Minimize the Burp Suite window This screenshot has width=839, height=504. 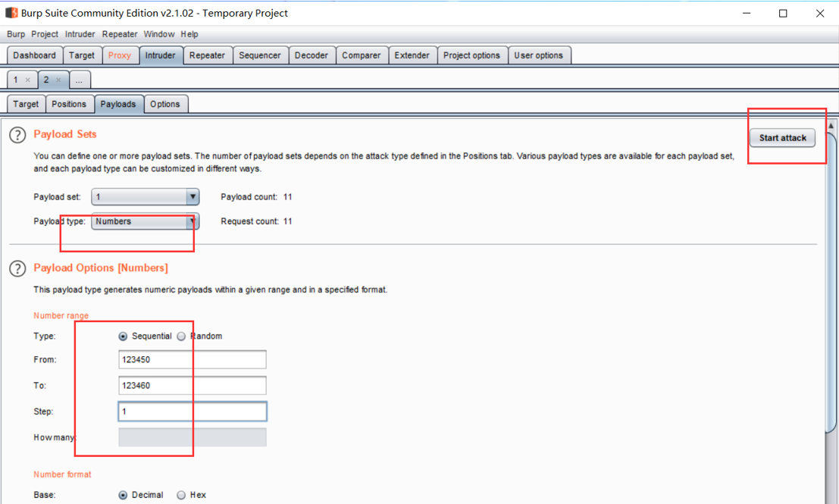click(x=747, y=14)
